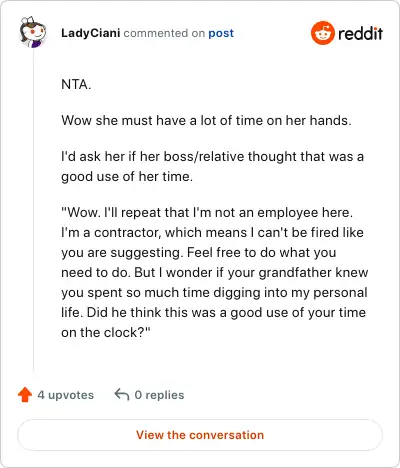Image resolution: width=400 pixels, height=468 pixels.
Task: Click the paragraph about her boss/relative
Action: [x=212, y=166]
